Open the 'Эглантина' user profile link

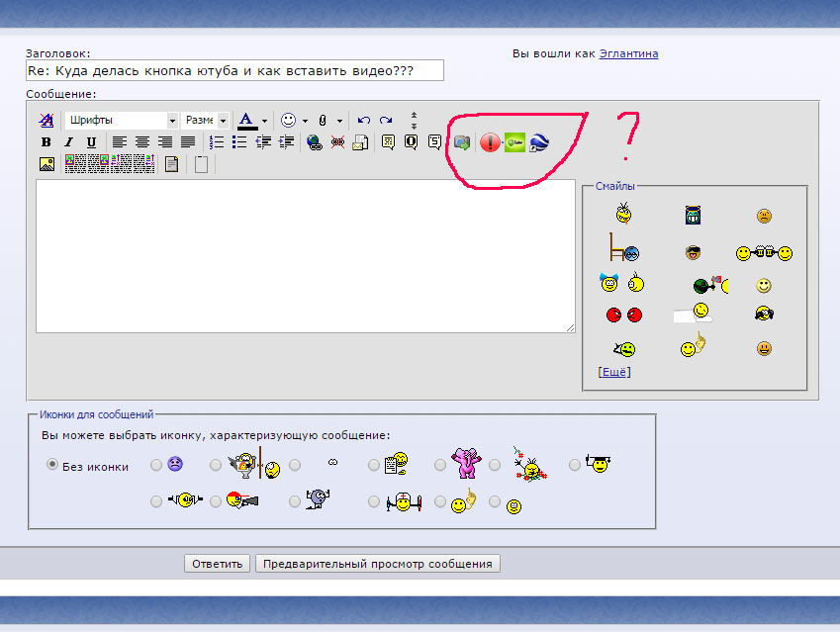click(x=628, y=53)
